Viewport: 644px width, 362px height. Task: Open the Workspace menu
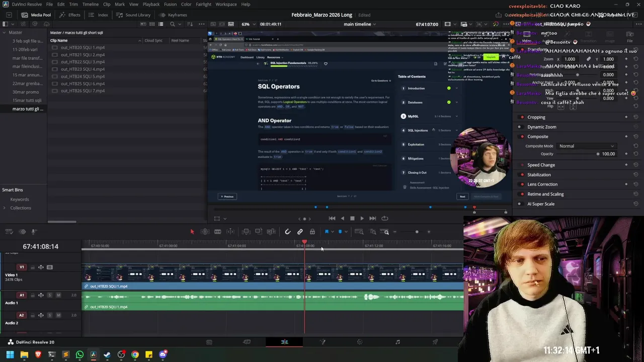226,4
